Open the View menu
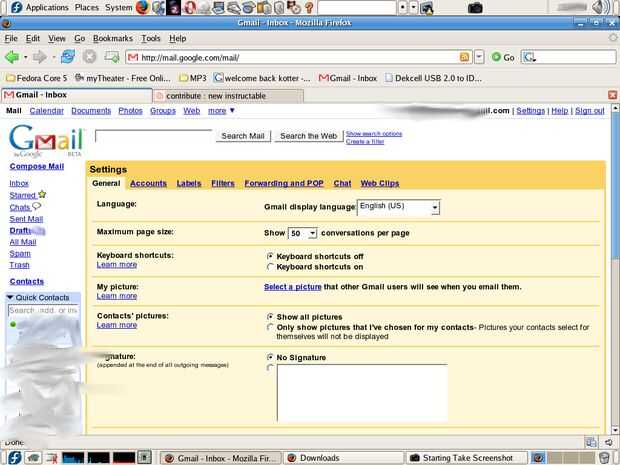This screenshot has width=620, height=465. click(x=57, y=38)
